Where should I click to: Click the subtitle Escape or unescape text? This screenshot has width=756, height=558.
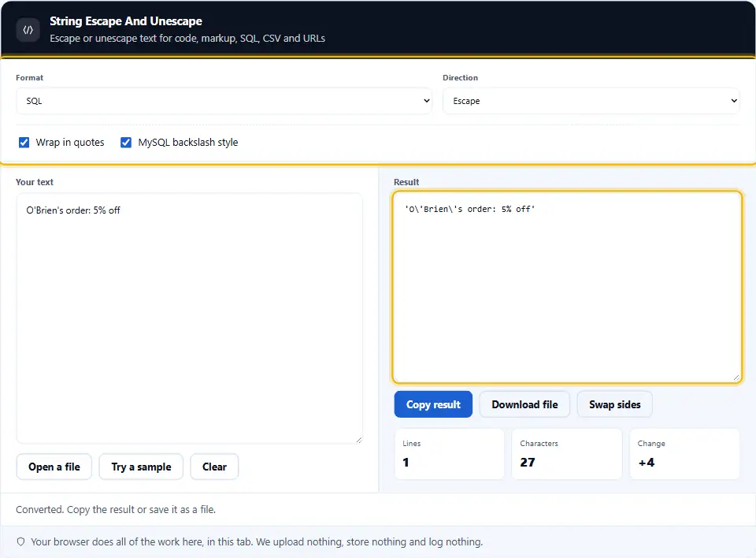coord(187,38)
